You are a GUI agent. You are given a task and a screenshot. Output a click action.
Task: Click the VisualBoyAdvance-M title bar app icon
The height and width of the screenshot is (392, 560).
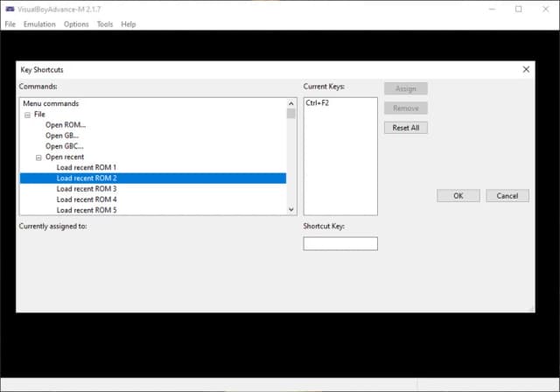tap(10, 10)
